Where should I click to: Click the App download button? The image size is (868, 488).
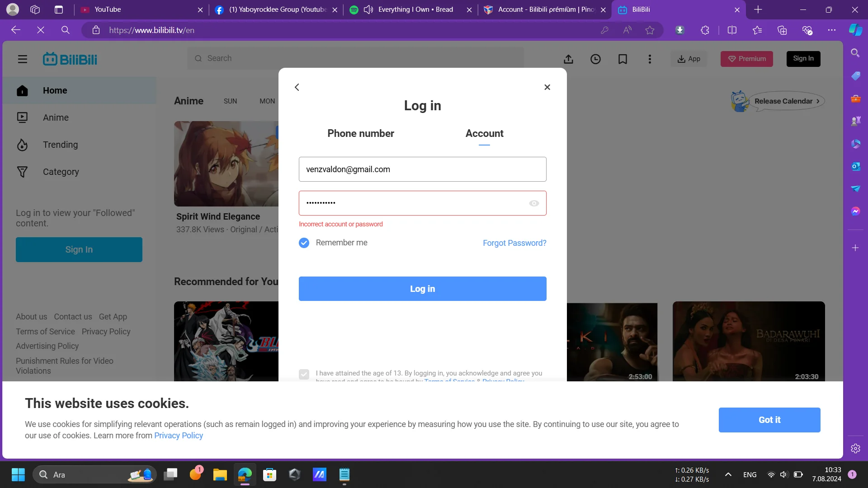689,59
